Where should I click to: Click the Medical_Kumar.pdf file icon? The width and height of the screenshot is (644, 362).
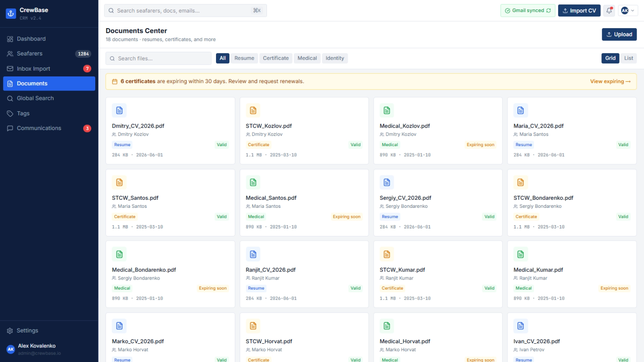521,254
